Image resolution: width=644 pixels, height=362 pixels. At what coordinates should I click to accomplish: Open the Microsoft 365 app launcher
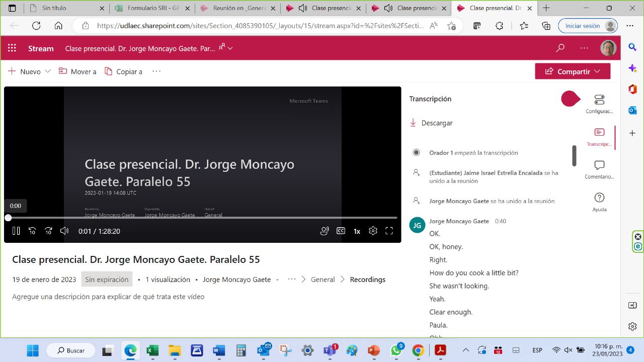(12, 48)
